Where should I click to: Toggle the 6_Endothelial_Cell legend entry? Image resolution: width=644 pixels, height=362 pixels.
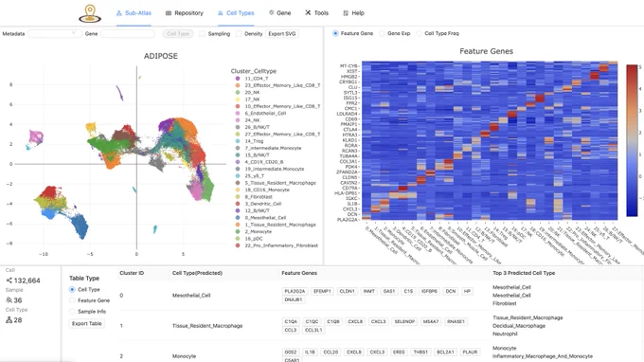pos(260,114)
